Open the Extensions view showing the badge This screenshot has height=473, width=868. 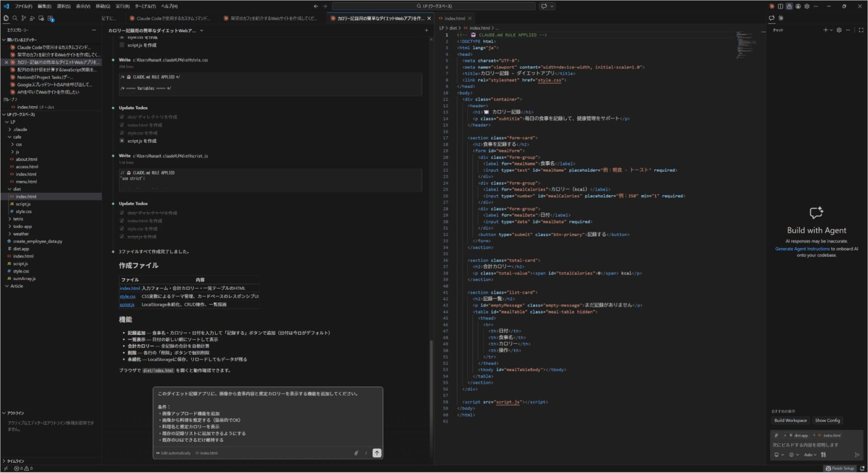pos(50,18)
